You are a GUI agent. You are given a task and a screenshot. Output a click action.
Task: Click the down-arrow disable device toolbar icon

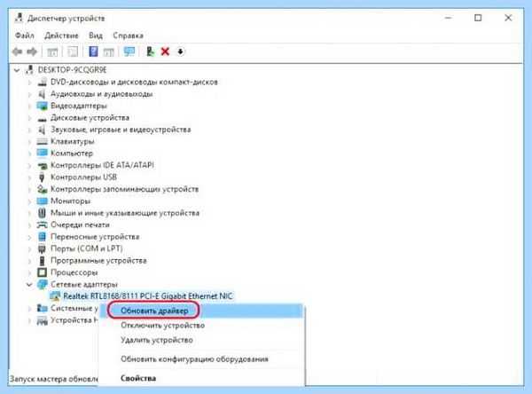pyautogui.click(x=181, y=51)
